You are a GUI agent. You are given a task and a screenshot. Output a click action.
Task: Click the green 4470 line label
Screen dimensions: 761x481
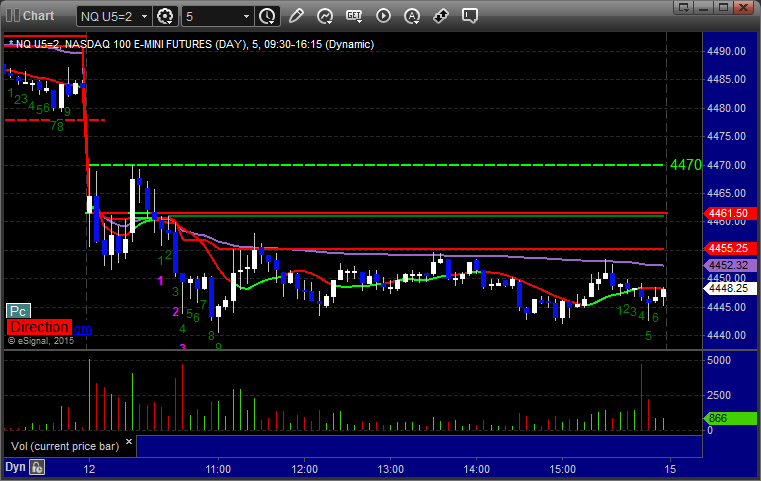(685, 165)
